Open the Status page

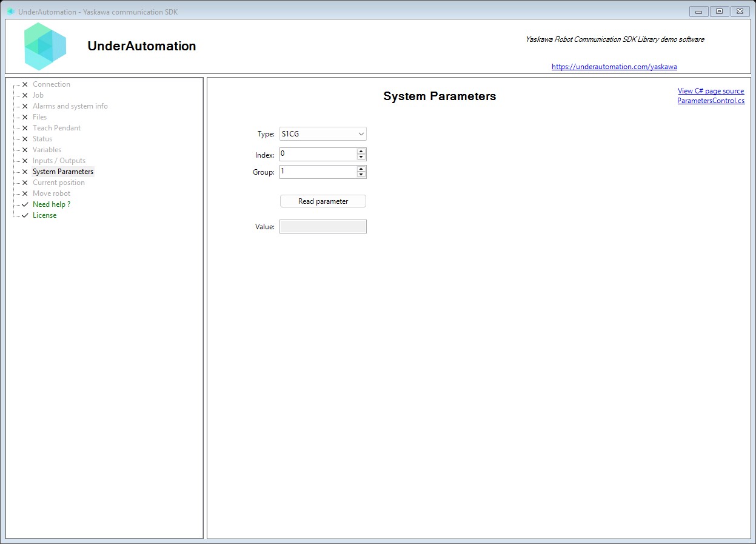[x=42, y=139]
